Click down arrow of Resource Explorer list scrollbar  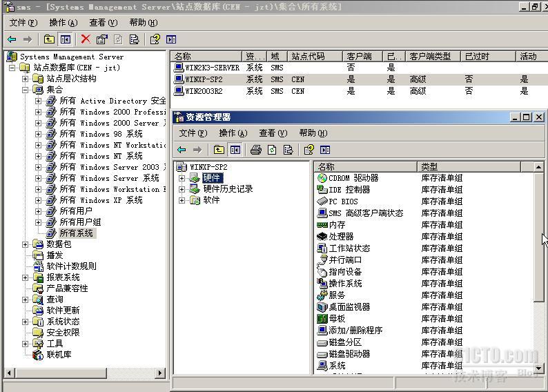tap(538, 368)
